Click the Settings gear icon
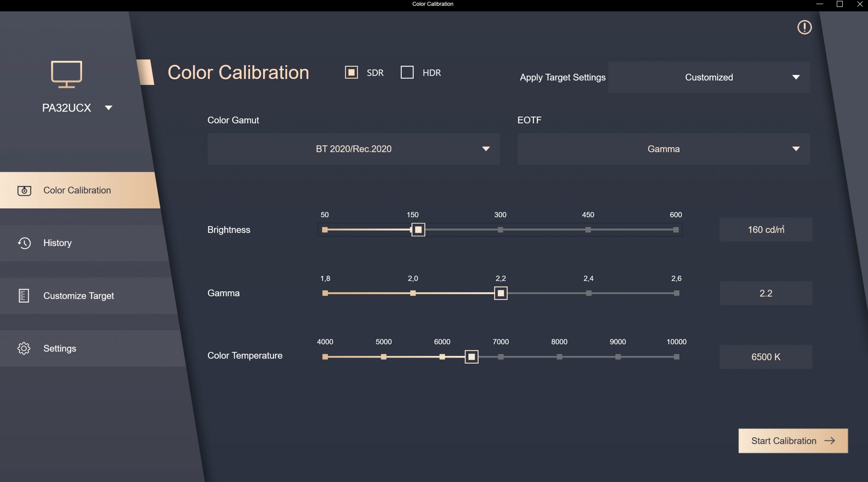This screenshot has width=868, height=482. tap(24, 348)
